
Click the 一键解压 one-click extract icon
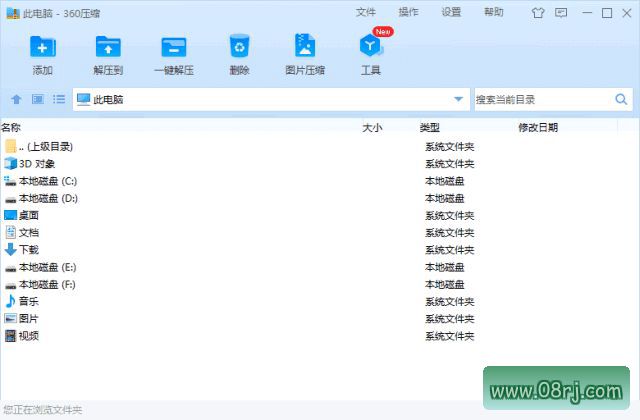[174, 47]
